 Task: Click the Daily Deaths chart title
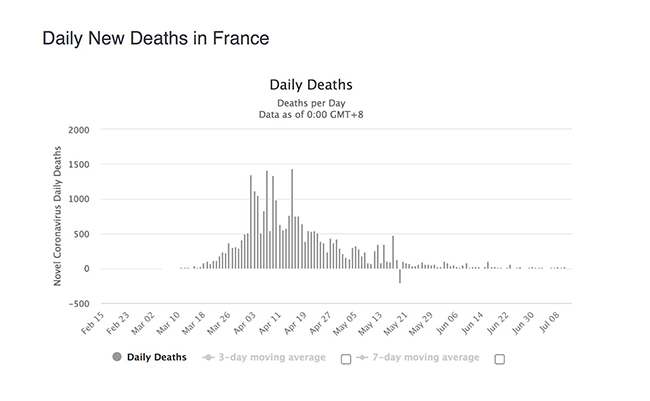tap(310, 84)
